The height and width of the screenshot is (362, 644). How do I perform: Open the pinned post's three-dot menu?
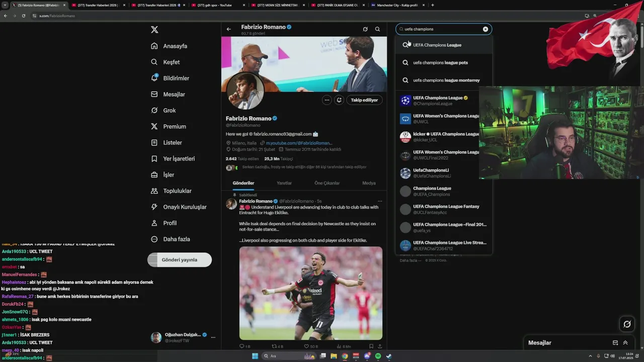[x=380, y=201]
